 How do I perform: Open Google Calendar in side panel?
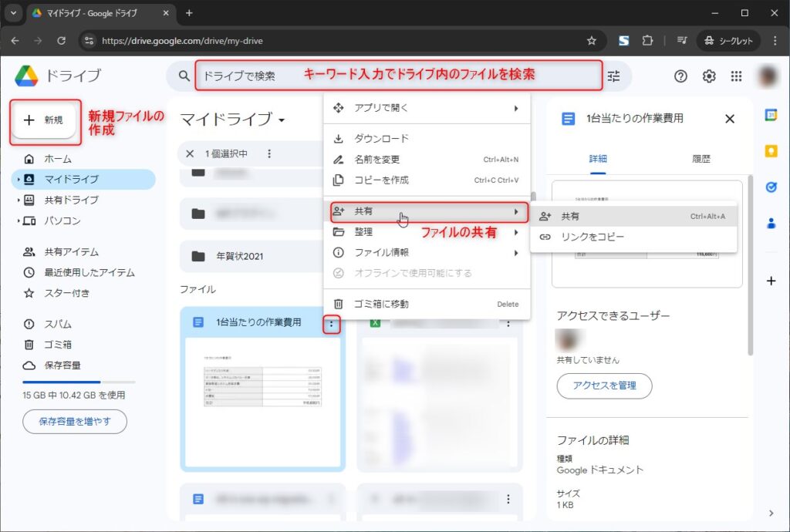click(771, 115)
